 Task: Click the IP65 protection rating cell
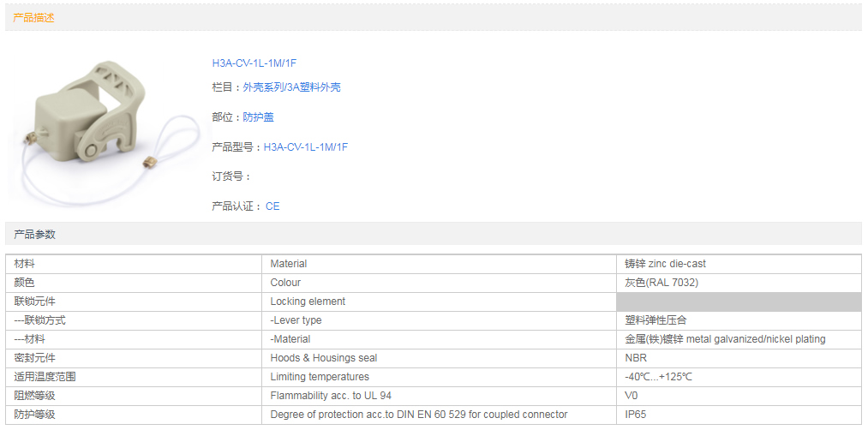tap(636, 415)
